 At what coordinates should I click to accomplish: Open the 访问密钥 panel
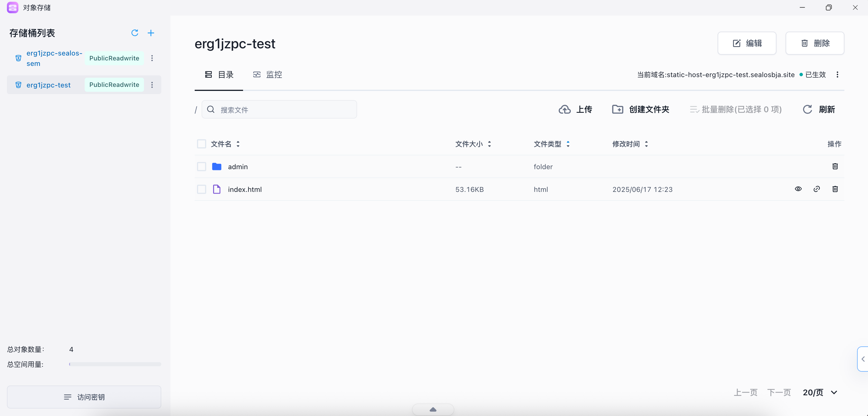84,397
